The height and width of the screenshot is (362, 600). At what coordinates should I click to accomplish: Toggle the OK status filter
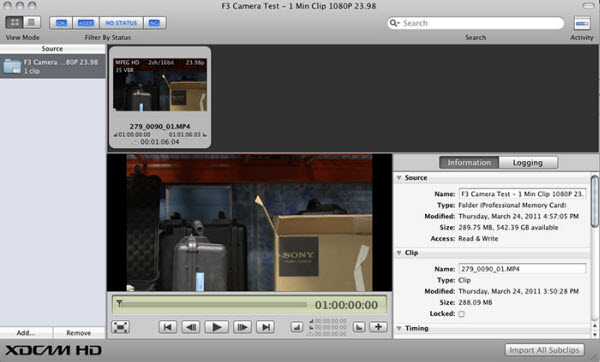pyautogui.click(x=61, y=23)
